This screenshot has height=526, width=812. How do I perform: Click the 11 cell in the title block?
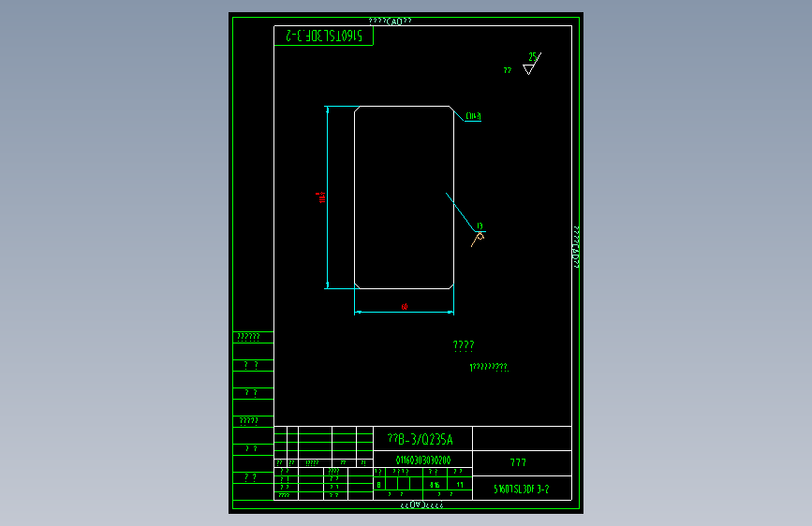459,485
